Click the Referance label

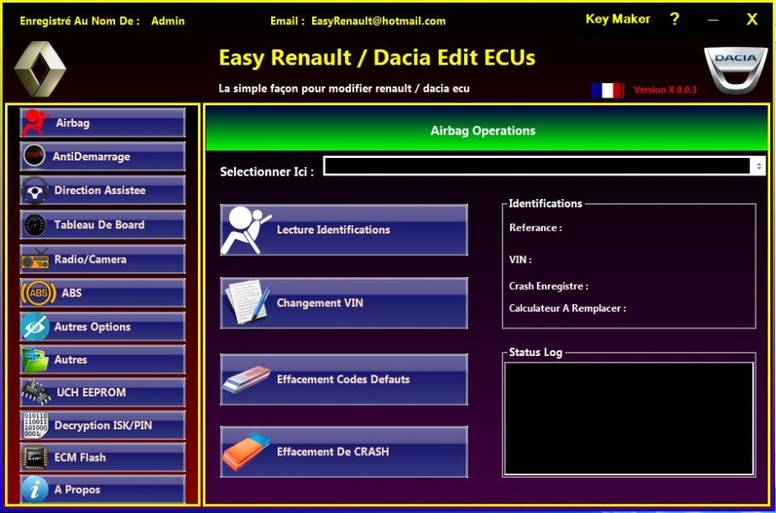(535, 228)
